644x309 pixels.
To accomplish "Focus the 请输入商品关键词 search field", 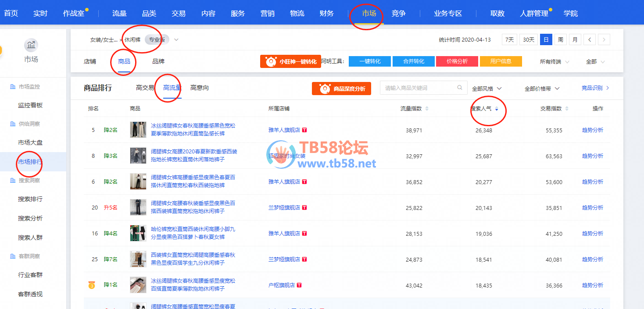I will pyautogui.click(x=423, y=88).
